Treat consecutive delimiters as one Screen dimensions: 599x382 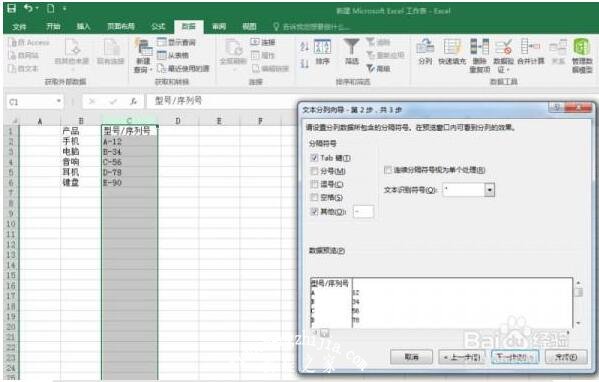388,170
